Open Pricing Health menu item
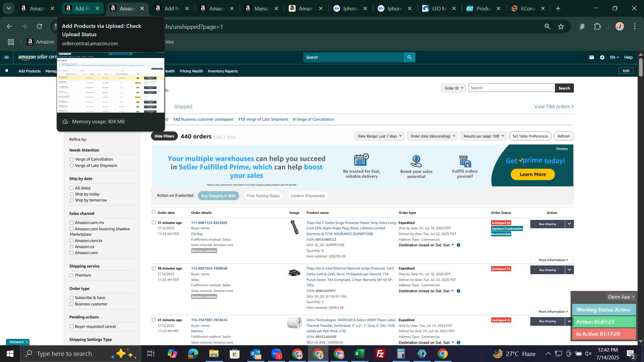644x362 pixels. (191, 71)
